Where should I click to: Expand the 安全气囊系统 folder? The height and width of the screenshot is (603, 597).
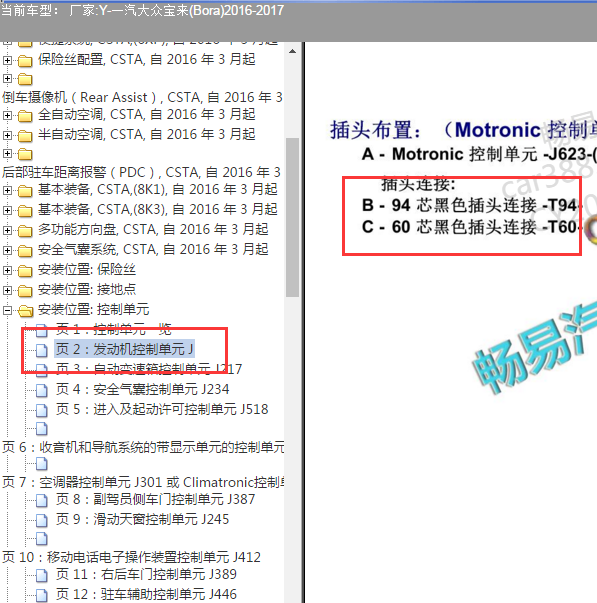tap(7, 250)
